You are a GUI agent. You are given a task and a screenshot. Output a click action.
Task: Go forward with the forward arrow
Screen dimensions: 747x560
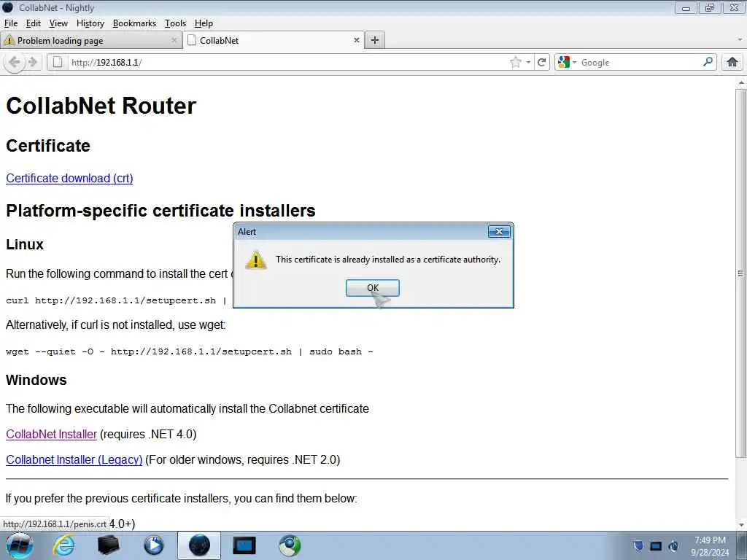33,63
